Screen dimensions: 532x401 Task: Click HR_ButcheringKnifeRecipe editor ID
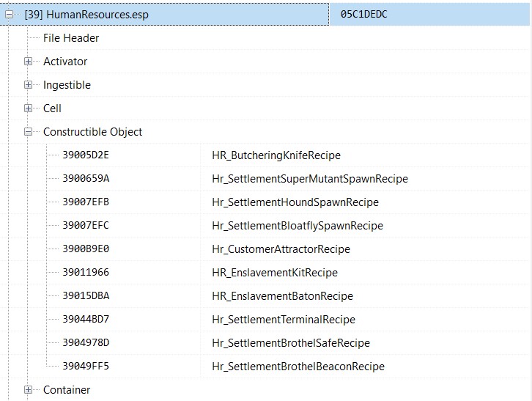[276, 155]
